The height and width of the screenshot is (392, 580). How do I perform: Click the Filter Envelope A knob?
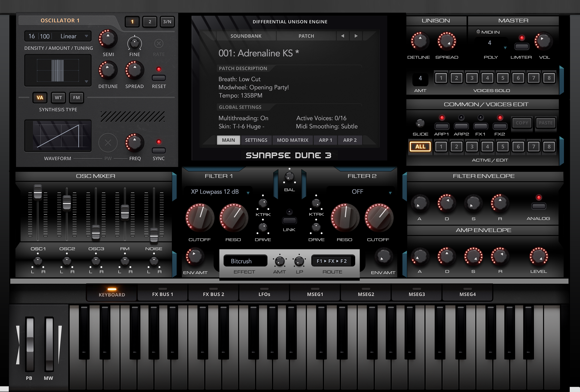click(x=420, y=203)
